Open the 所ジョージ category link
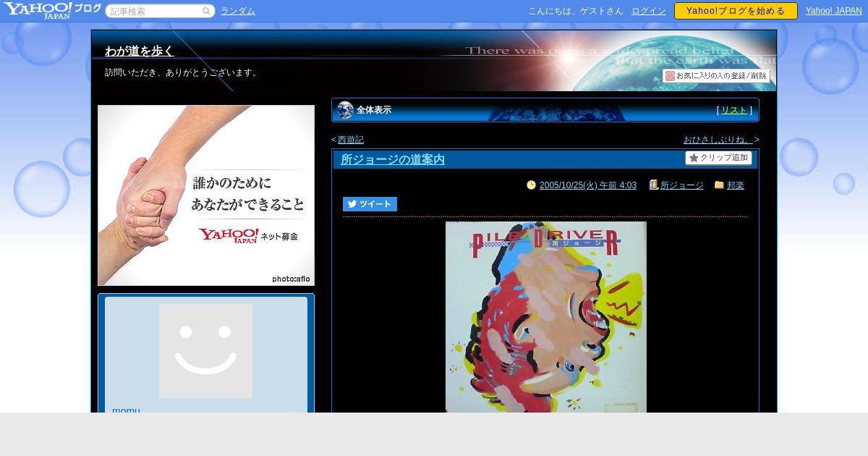Screen dimensions: 868x456 (682, 185)
